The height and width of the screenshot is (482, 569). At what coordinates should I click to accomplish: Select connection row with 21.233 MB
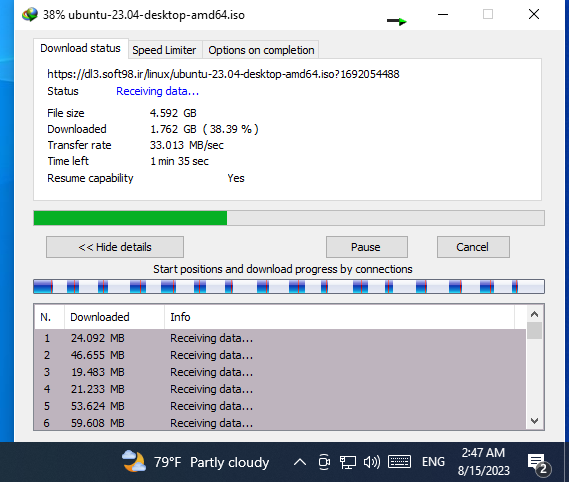280,389
